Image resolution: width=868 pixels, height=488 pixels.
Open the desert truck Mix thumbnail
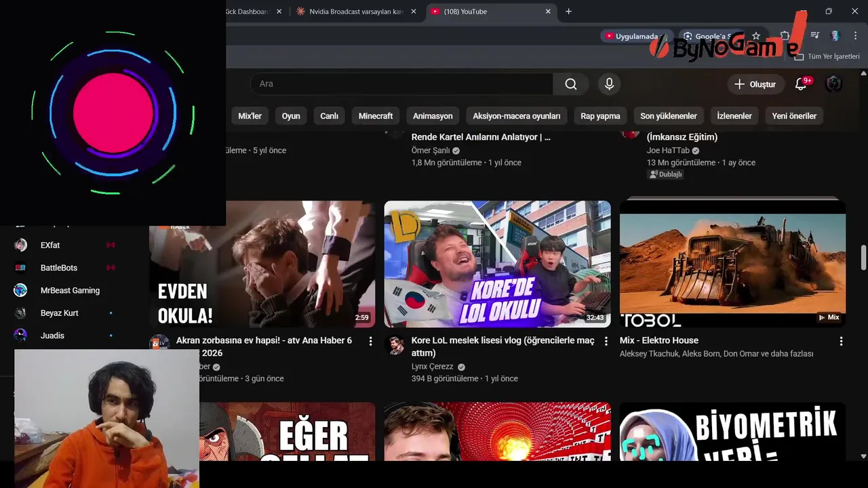732,264
